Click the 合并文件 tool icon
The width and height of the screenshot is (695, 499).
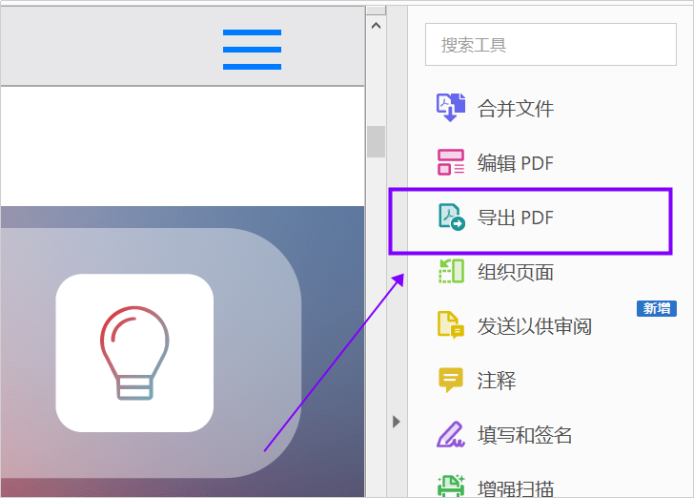click(x=450, y=107)
